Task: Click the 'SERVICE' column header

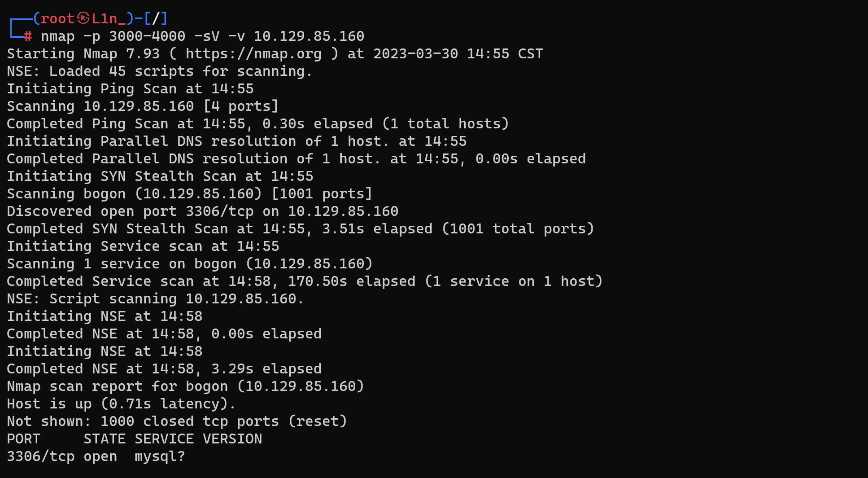Action: click(164, 439)
